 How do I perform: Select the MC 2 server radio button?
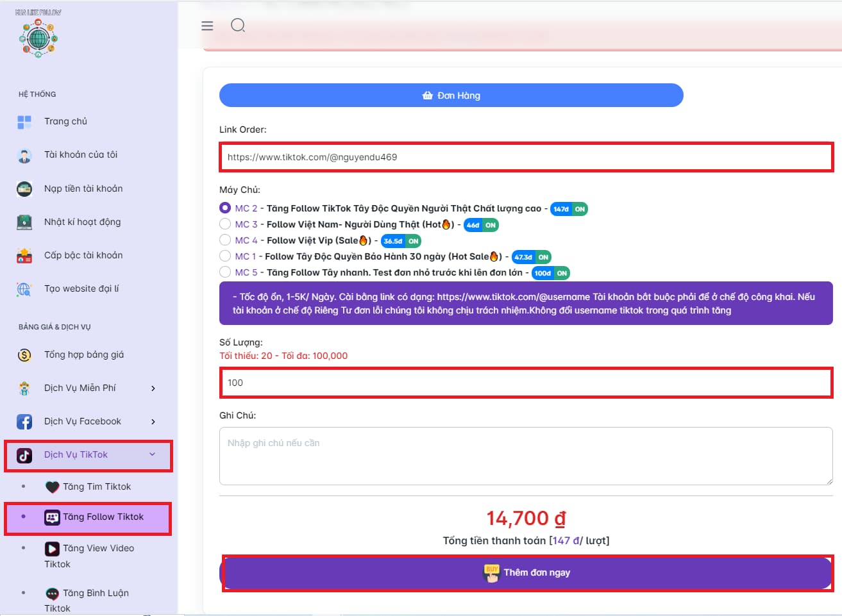tap(225, 208)
